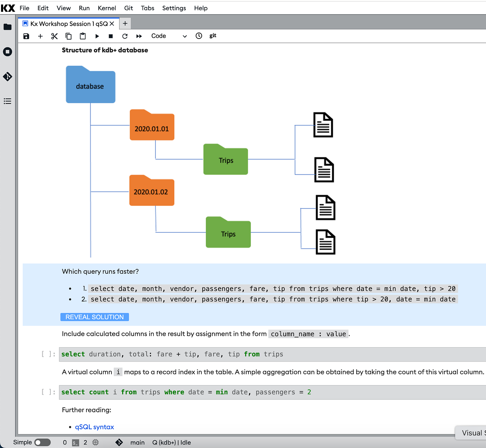Open the table of contents panel
The width and height of the screenshot is (486, 448).
(x=8, y=101)
